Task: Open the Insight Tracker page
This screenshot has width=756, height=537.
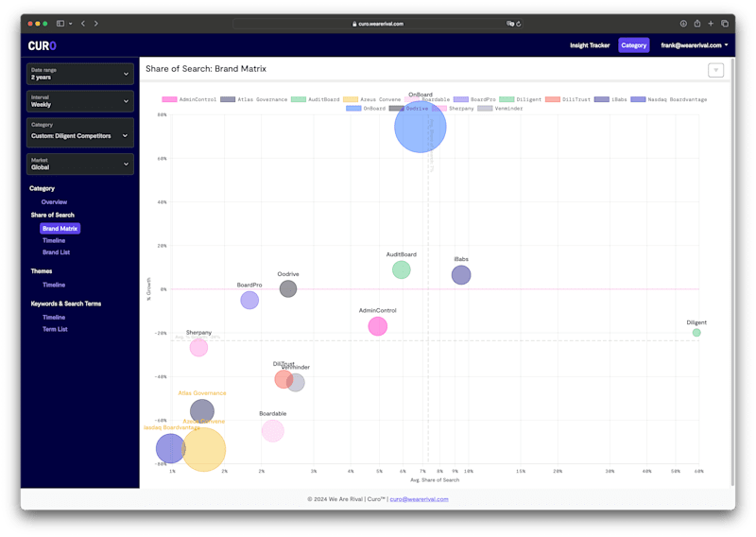Action: (590, 45)
